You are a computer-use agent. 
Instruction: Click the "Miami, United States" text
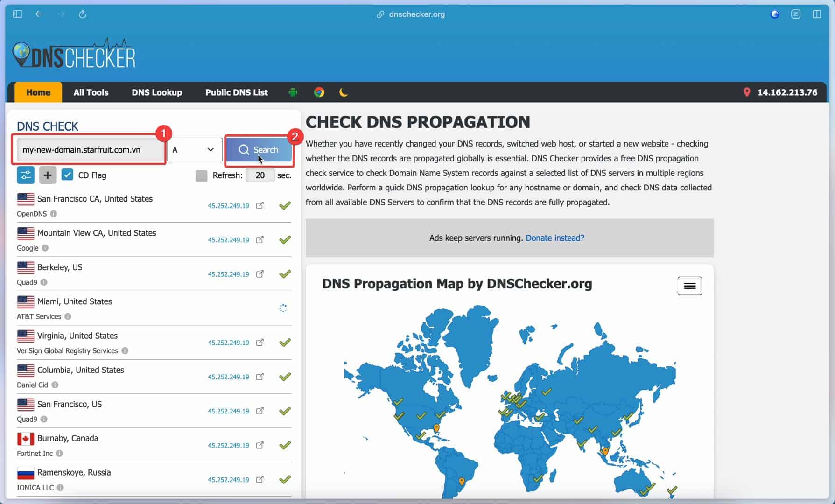click(75, 301)
